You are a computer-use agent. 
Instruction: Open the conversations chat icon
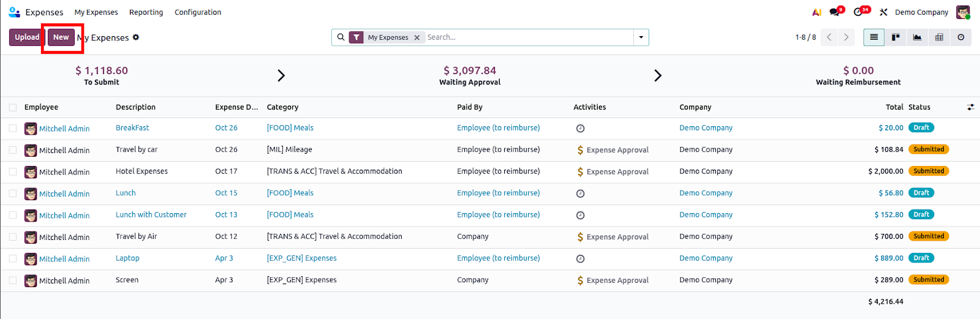pyautogui.click(x=835, y=12)
